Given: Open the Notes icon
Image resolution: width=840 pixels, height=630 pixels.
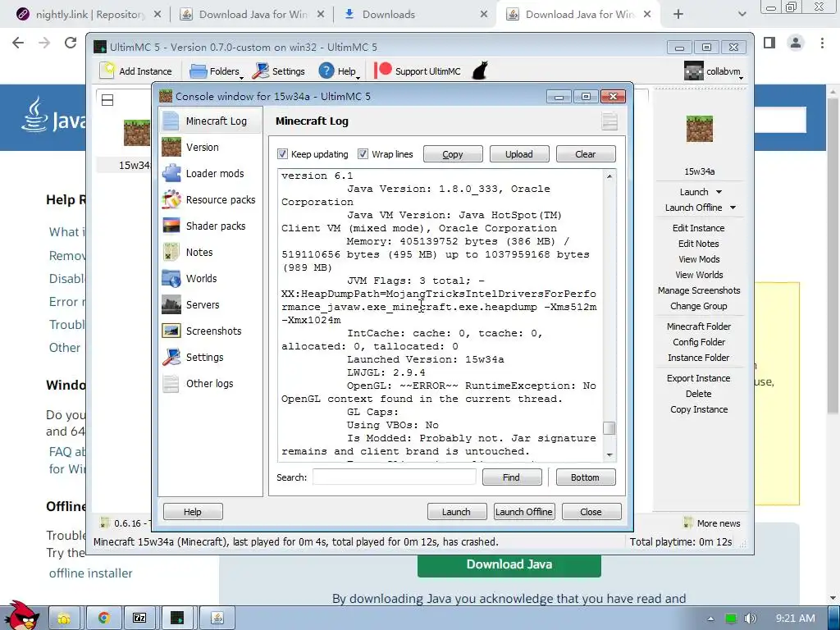Looking at the screenshot, I should click(171, 252).
